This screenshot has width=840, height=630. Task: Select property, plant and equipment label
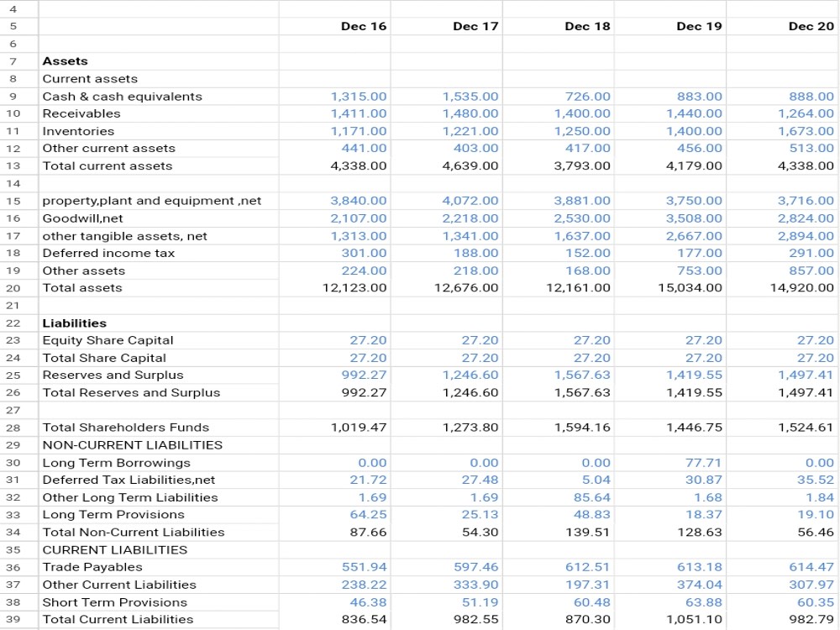151,201
